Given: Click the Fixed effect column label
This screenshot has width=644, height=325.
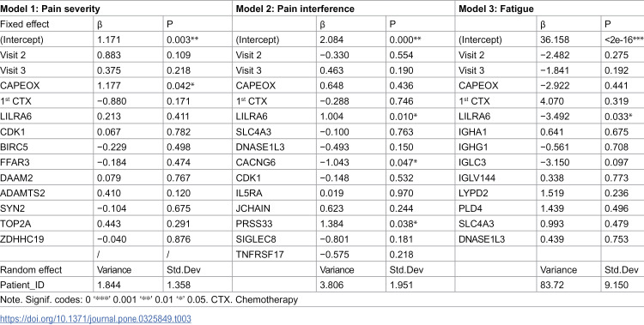Looking at the screenshot, I should pos(24,24).
